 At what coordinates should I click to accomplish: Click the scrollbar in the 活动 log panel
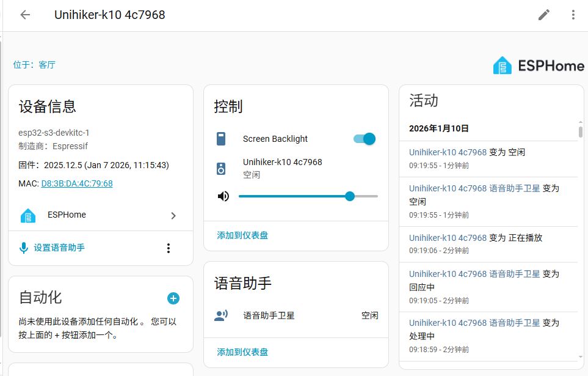[581, 131]
